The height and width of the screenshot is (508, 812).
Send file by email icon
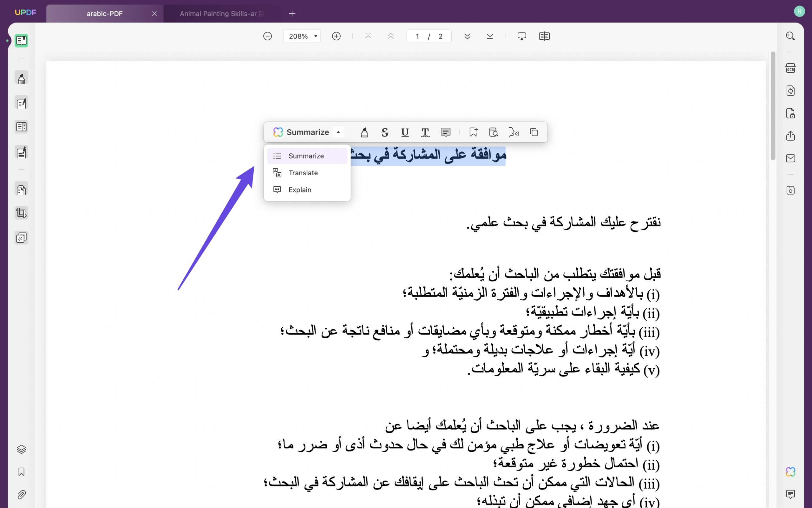click(790, 158)
